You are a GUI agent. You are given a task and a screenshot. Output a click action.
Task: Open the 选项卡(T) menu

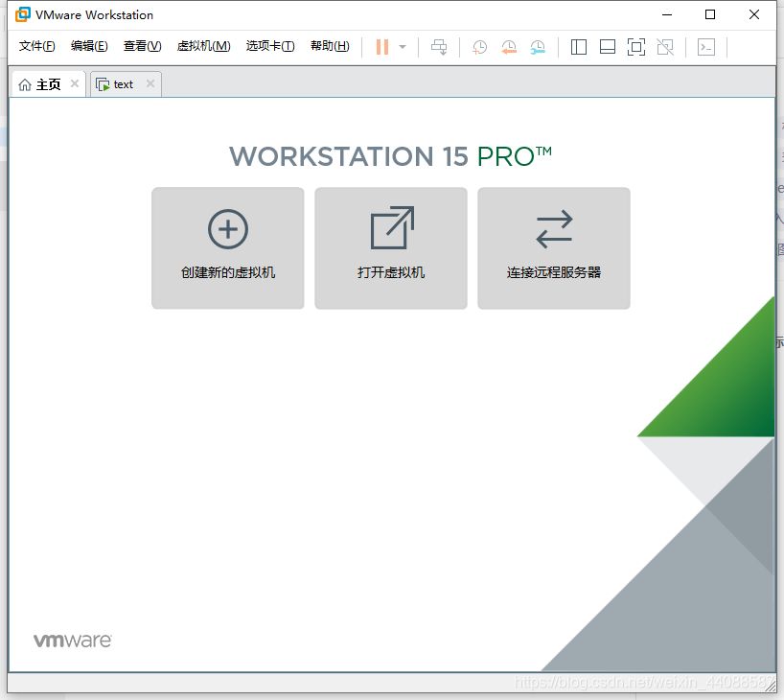(270, 46)
